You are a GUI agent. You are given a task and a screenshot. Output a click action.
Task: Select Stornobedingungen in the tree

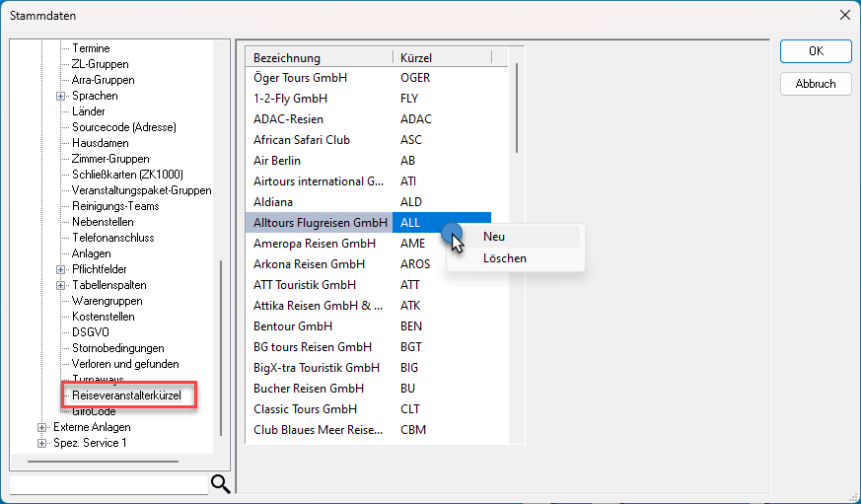tap(118, 348)
